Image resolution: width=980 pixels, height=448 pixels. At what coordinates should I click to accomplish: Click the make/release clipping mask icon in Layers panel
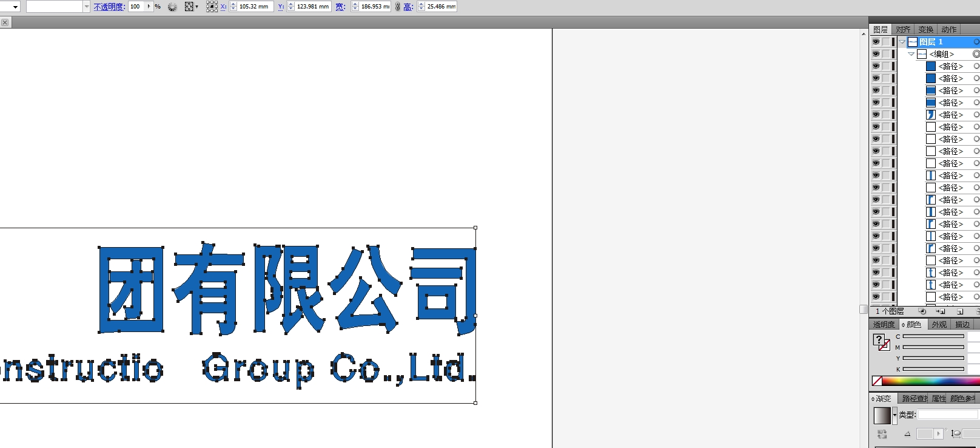click(x=922, y=311)
